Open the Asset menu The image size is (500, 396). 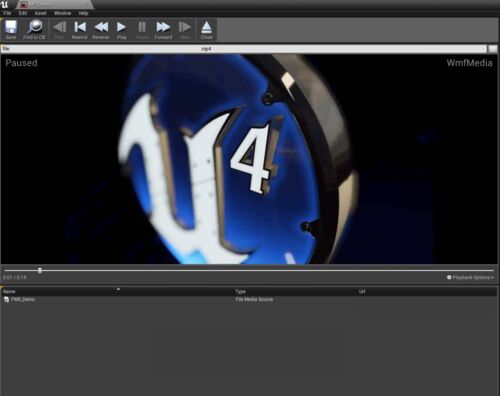41,13
